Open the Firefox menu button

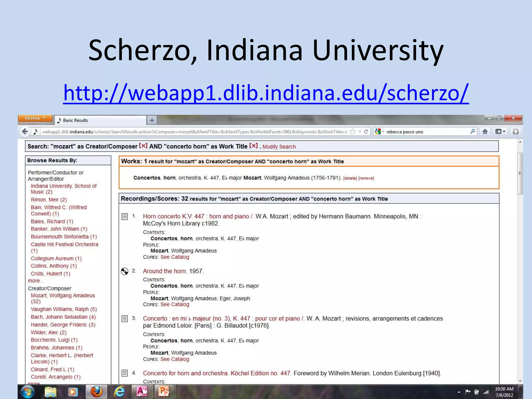pos(35,118)
